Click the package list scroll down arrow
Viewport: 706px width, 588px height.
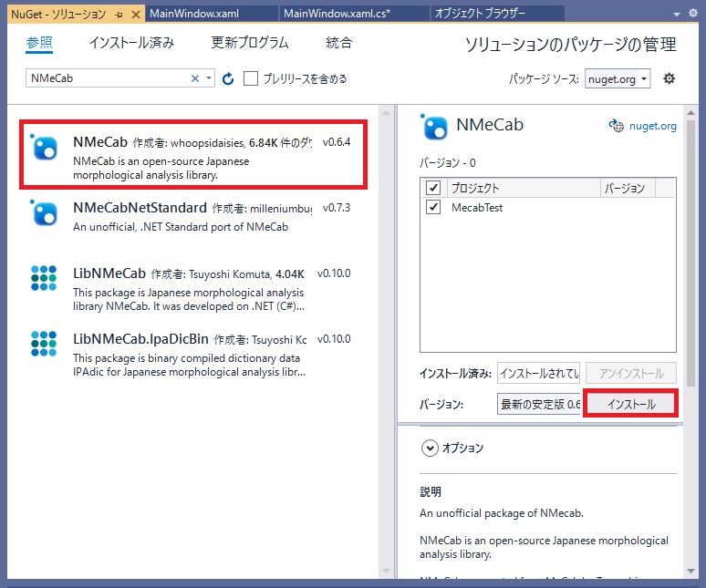(x=387, y=571)
